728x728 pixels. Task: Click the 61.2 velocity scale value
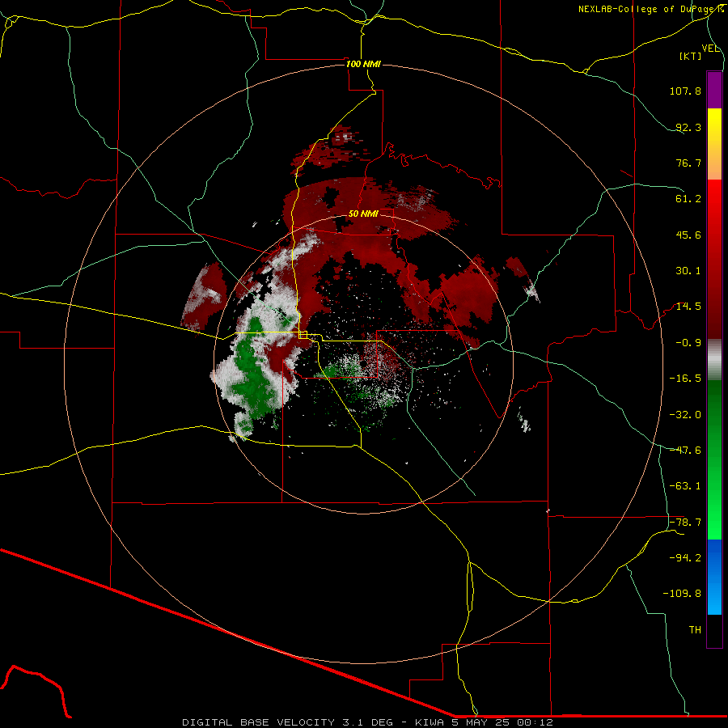pyautogui.click(x=688, y=199)
